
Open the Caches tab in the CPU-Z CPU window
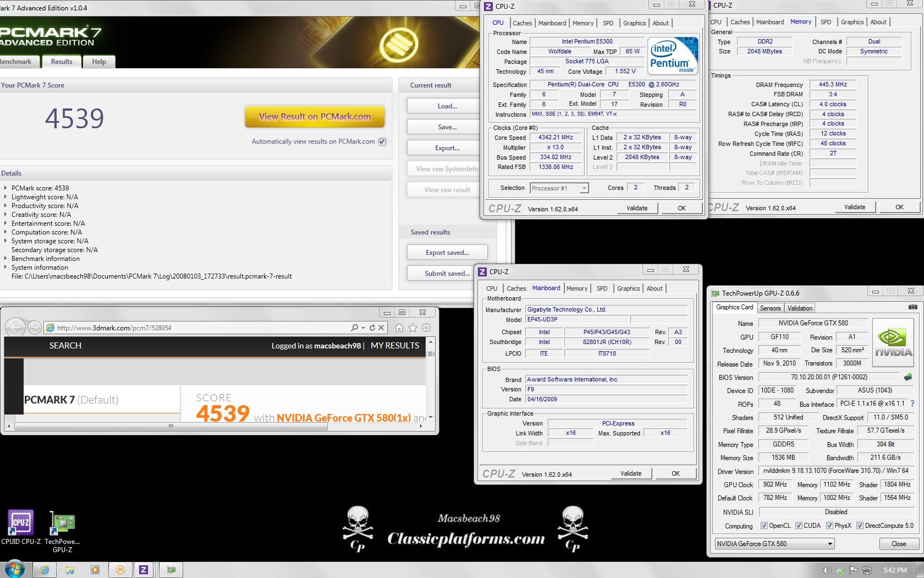522,23
